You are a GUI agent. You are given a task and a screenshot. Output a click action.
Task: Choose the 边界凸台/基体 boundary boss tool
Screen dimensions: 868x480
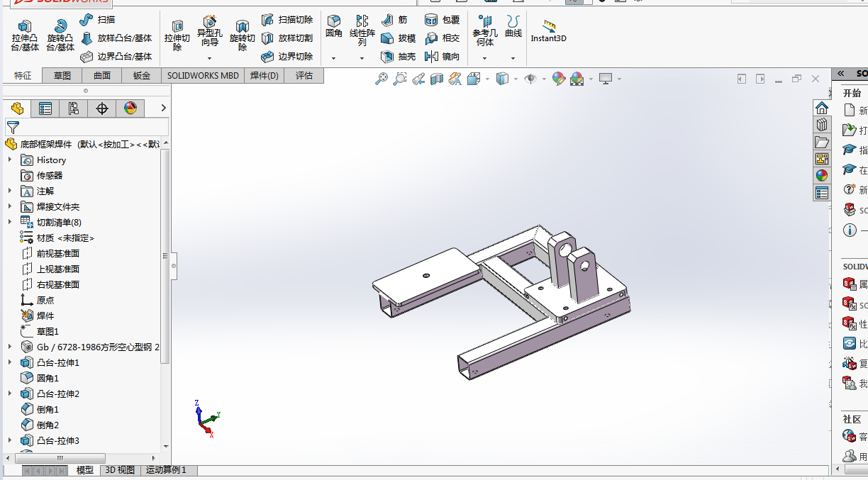click(116, 57)
